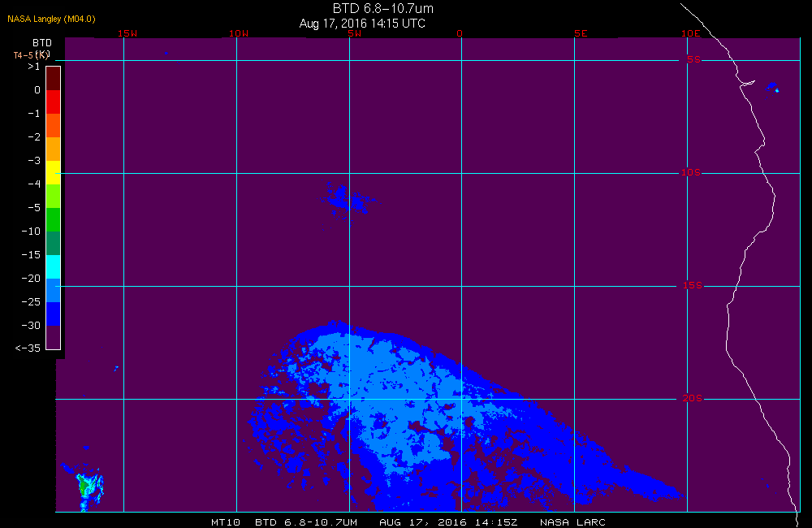This screenshot has width=812, height=528.
Task: Click the '5E' longitude label
Action: tap(581, 33)
